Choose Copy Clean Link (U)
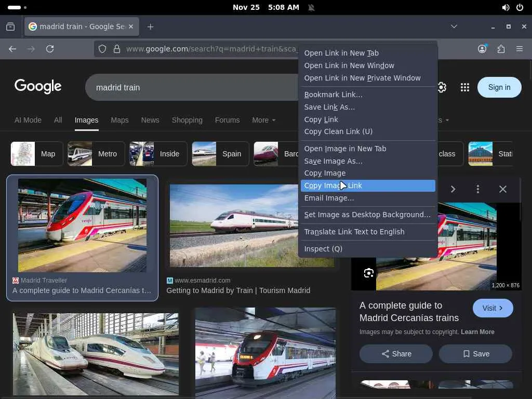532x399 pixels. pos(368,131)
